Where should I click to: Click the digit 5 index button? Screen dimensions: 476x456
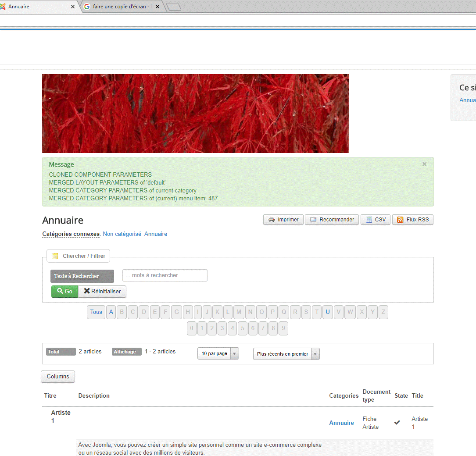243,328
